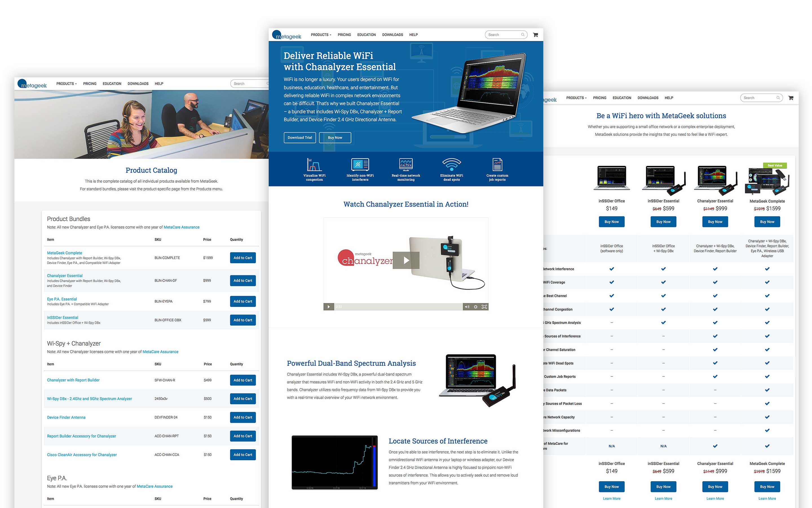Click the small play button on video control bar
This screenshot has height=508, width=812.
[328, 307]
